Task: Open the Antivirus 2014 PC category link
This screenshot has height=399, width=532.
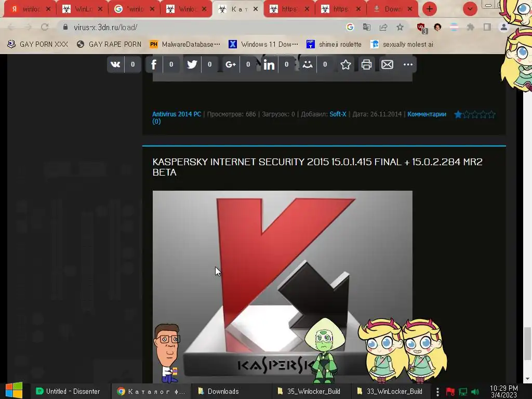Action: [177, 114]
